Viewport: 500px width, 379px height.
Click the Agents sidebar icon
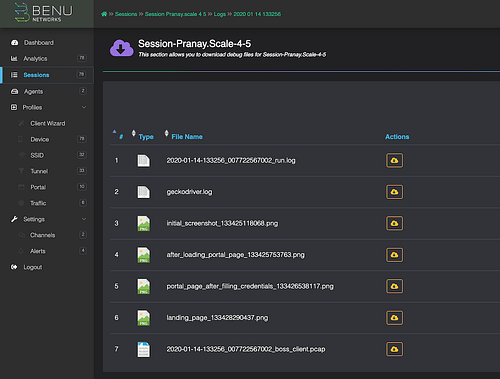tap(14, 91)
